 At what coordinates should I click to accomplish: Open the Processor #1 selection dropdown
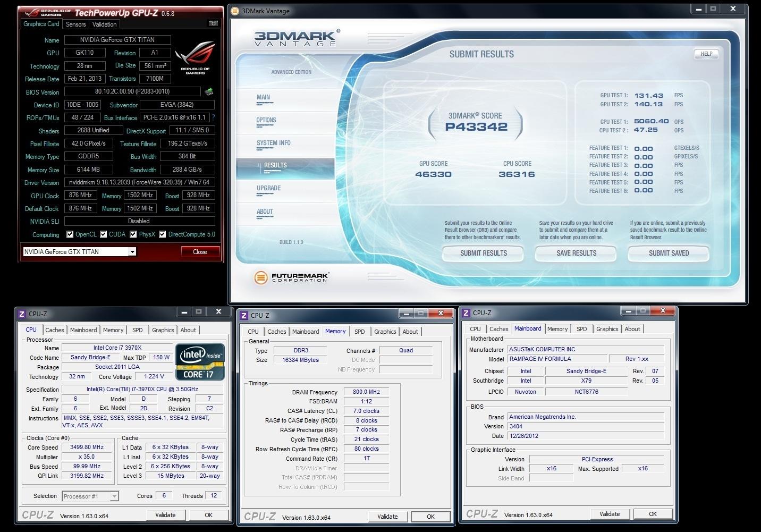pyautogui.click(x=114, y=496)
